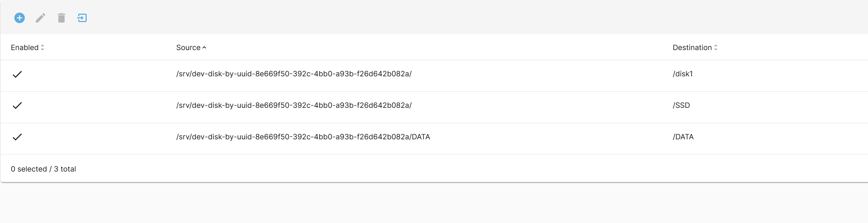Click the arrow-into-box toolbar icon

[82, 18]
